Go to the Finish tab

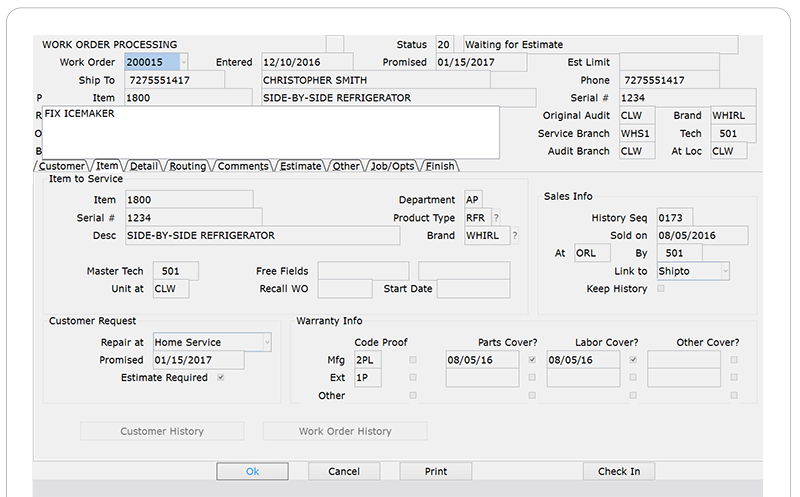[440, 166]
